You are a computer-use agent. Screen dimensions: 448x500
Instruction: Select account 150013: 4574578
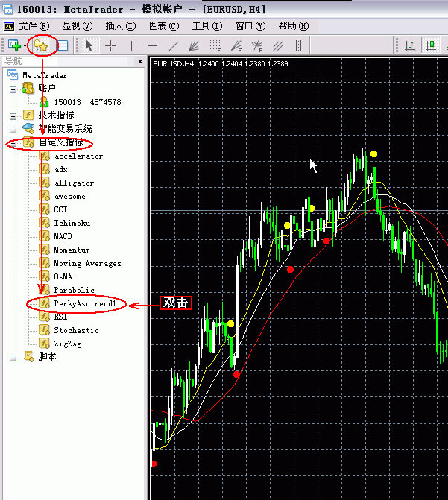(x=87, y=102)
